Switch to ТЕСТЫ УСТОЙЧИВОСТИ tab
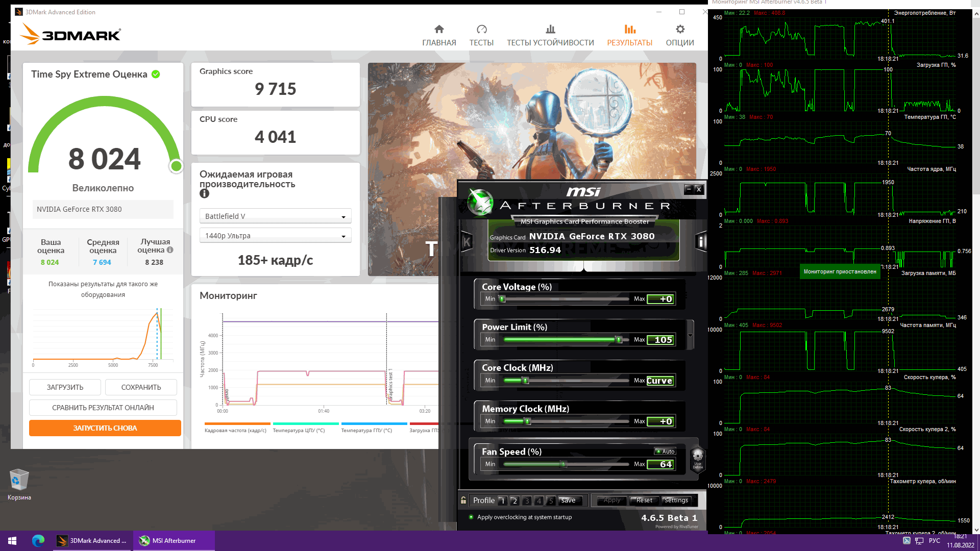Viewport: 980px width, 551px height. pos(550,35)
